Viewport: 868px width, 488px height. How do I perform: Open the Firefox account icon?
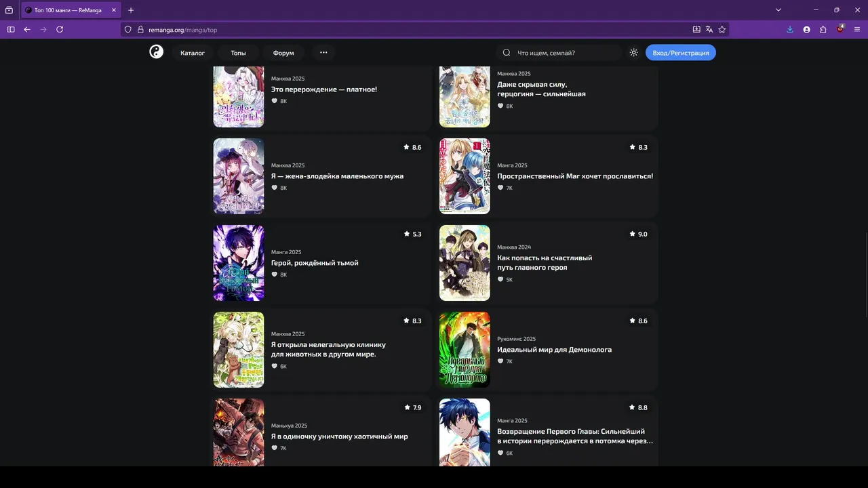point(806,30)
